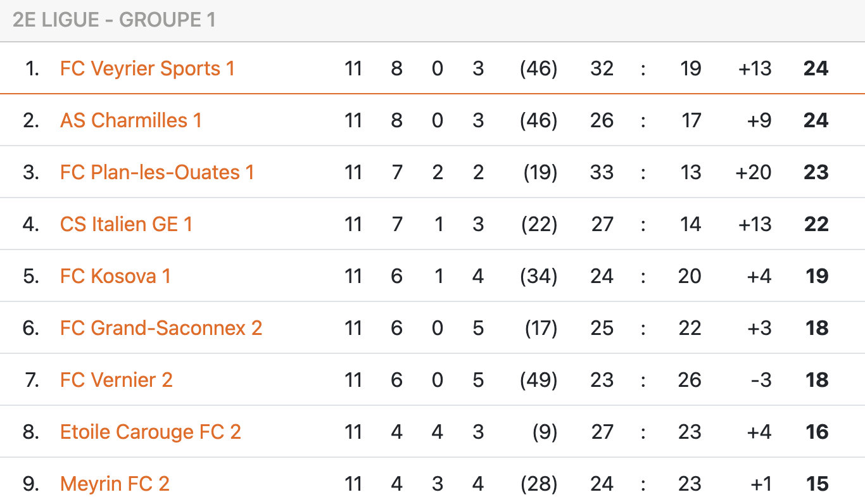Click FC Plan-les-Ouates goal difference +20
This screenshot has height=504, width=865.
point(754,172)
